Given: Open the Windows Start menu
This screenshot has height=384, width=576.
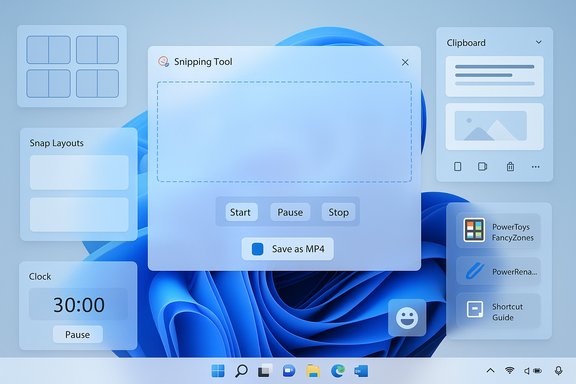Looking at the screenshot, I should [218, 371].
